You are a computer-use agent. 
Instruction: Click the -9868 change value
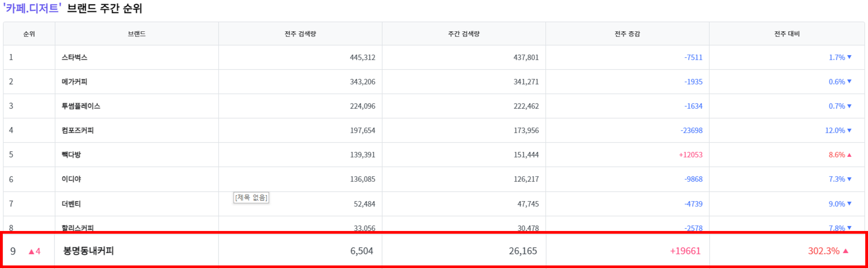[693, 179]
